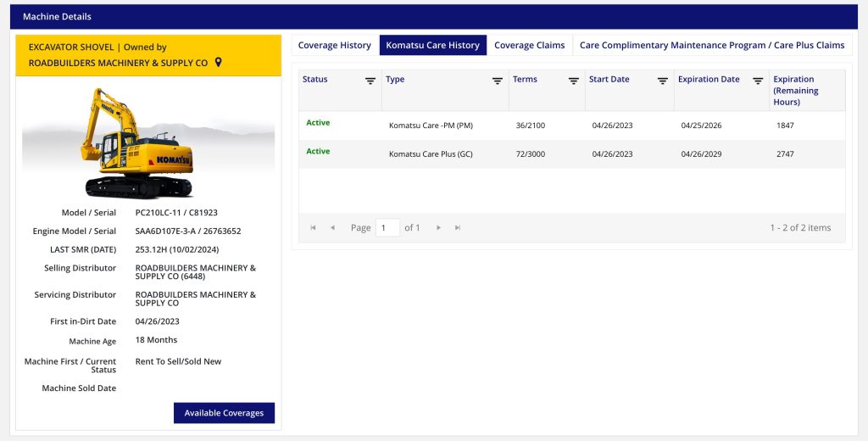Click the Available Coverages button
The height and width of the screenshot is (441, 868).
coord(224,413)
